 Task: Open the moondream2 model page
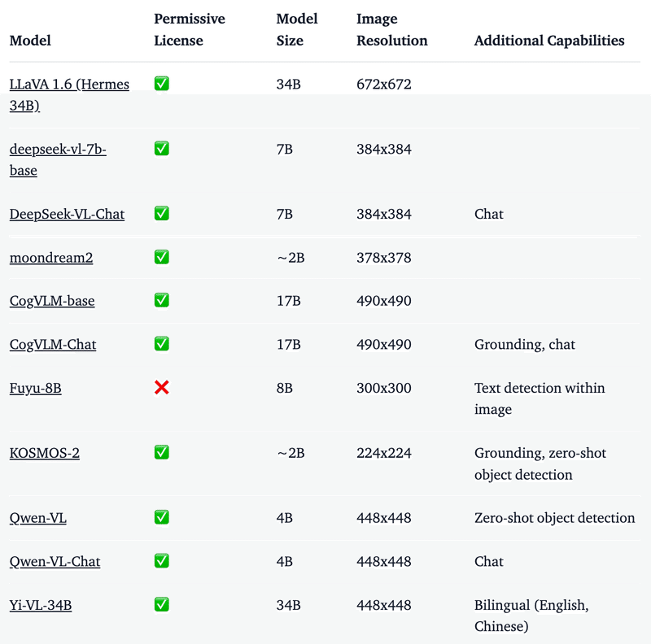(x=51, y=258)
